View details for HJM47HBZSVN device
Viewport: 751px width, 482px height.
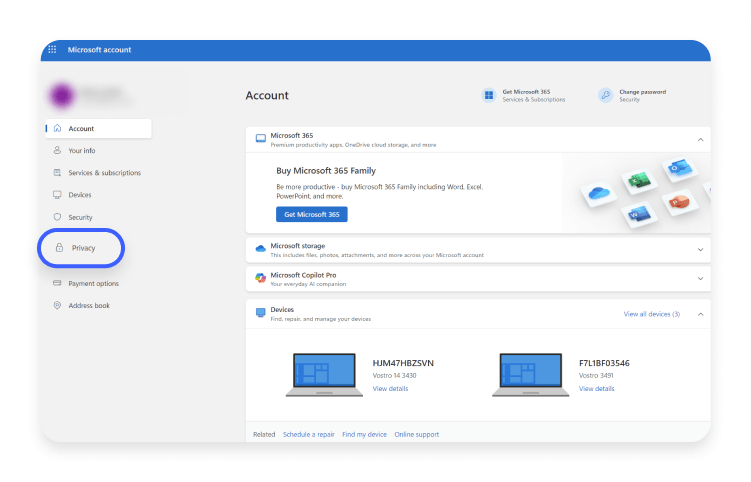tap(390, 389)
